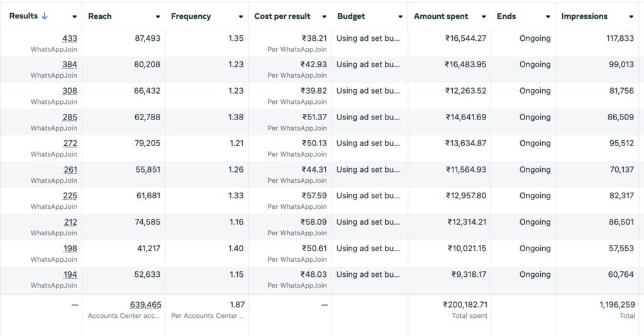Open the Reach column dropdown arrow
The image size is (644, 336).
(158, 17)
